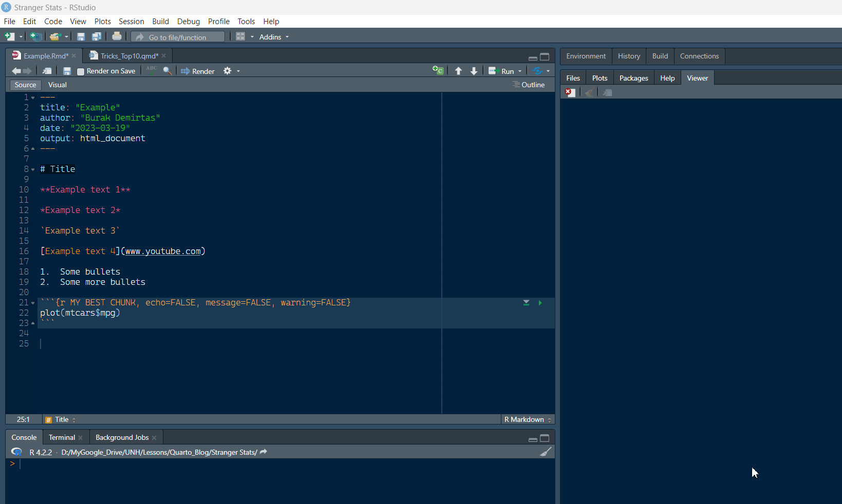This screenshot has height=504, width=842.
Task: Open the Tools menu
Action: coord(246,22)
